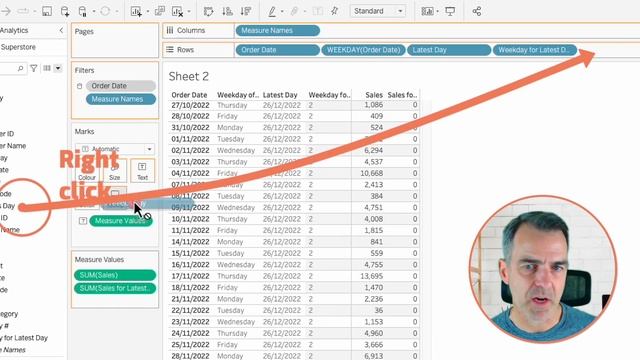Click the Show Mark Labels icon

[318, 11]
